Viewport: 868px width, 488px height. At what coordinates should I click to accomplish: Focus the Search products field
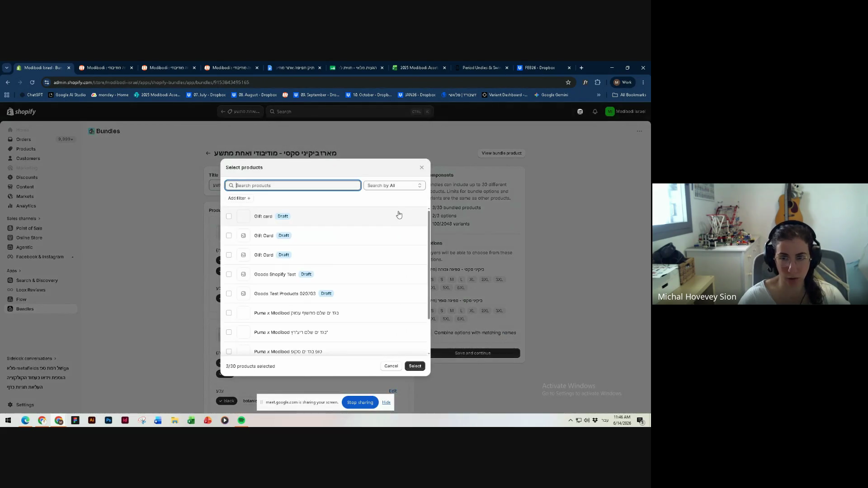coord(293,186)
